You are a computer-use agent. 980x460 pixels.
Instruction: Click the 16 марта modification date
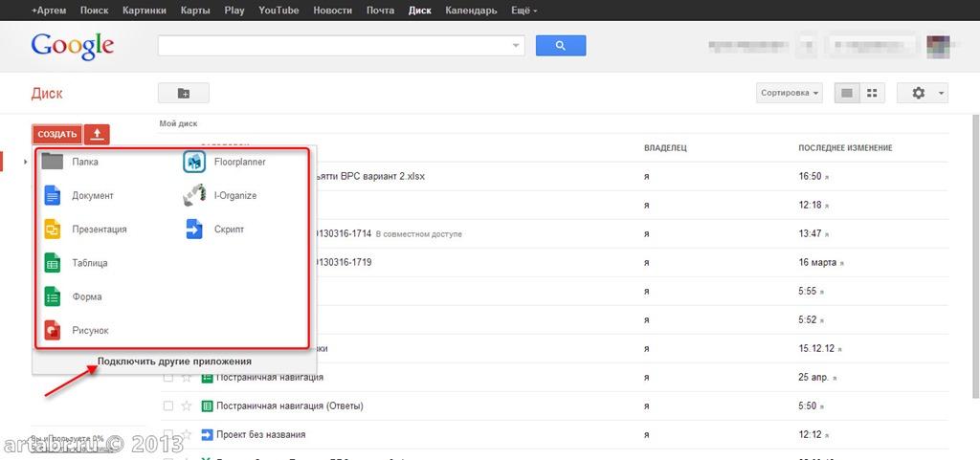[817, 263]
